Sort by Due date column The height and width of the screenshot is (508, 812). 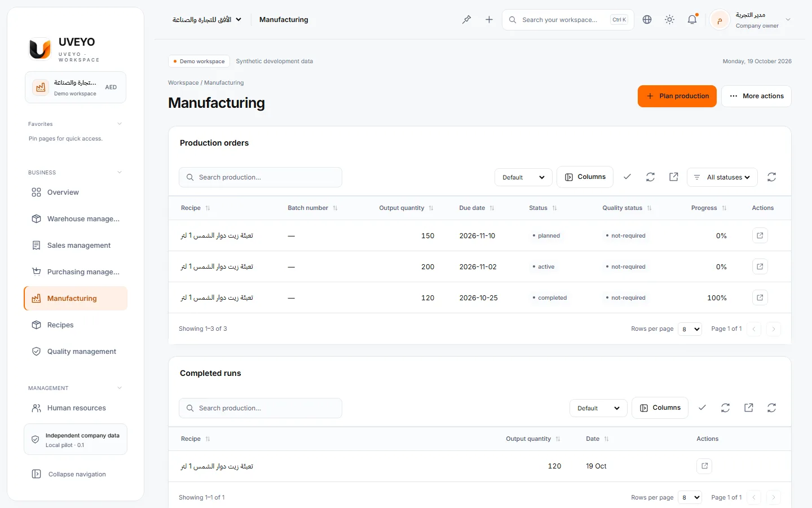[x=476, y=208]
